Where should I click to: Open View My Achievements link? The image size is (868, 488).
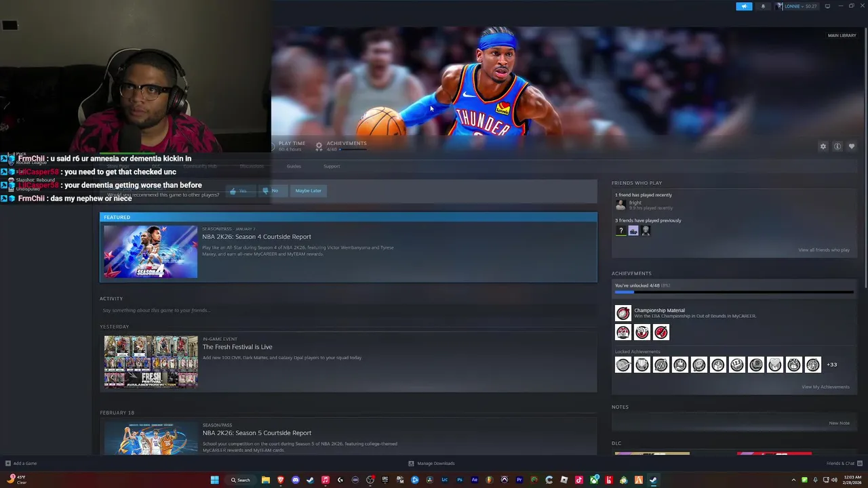pos(825,387)
